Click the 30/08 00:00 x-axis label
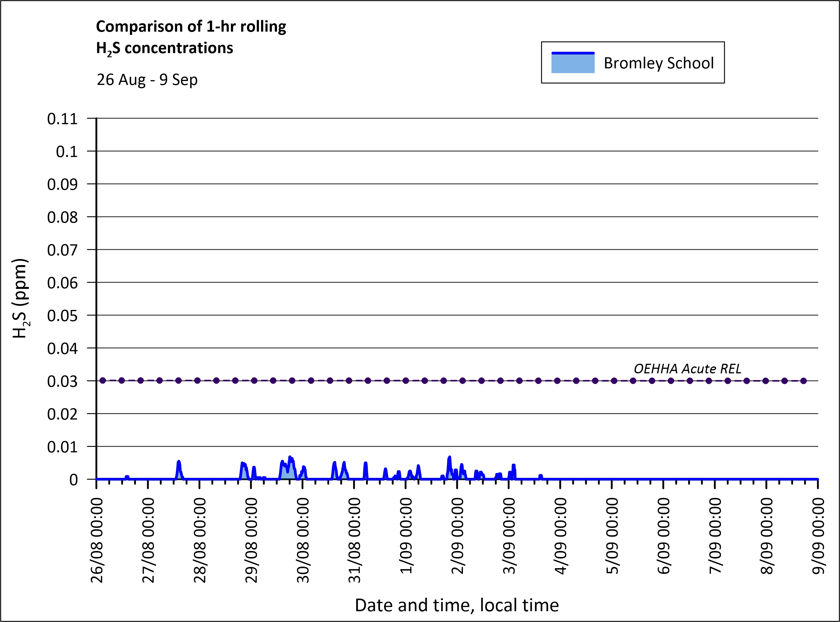This screenshot has width=840, height=622. pyautogui.click(x=303, y=540)
